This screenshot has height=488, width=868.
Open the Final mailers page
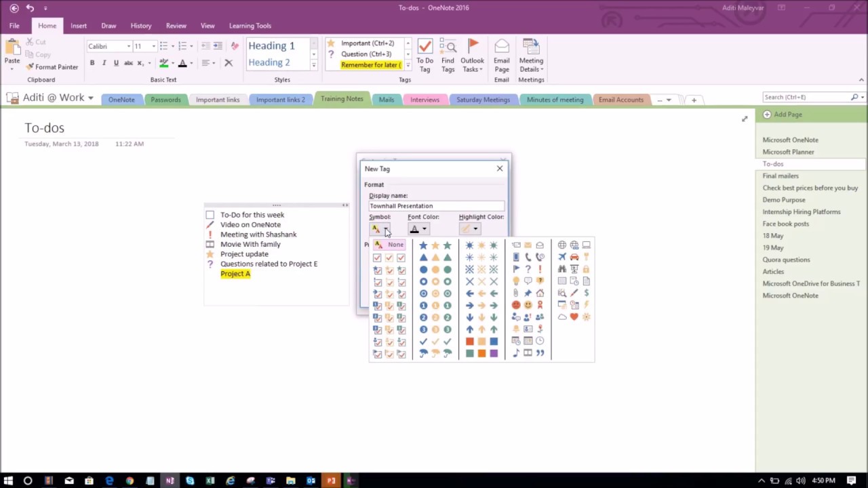point(781,176)
